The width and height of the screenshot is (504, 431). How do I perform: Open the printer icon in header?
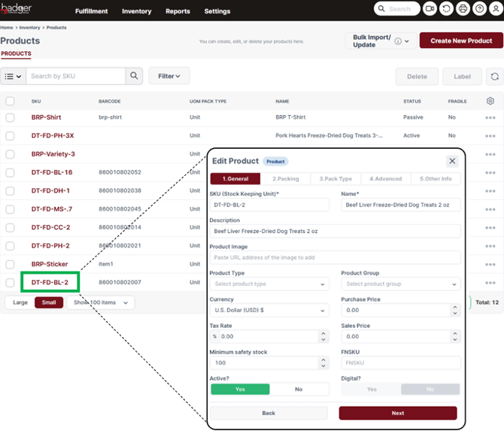pyautogui.click(x=463, y=9)
